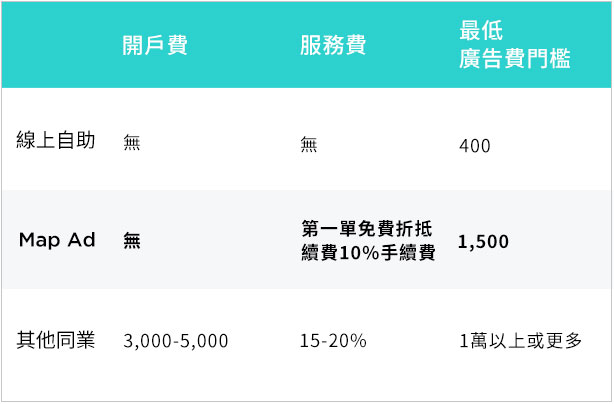Click the 第一單免費折抵 text
Screen dimensions: 614x404
(367, 229)
